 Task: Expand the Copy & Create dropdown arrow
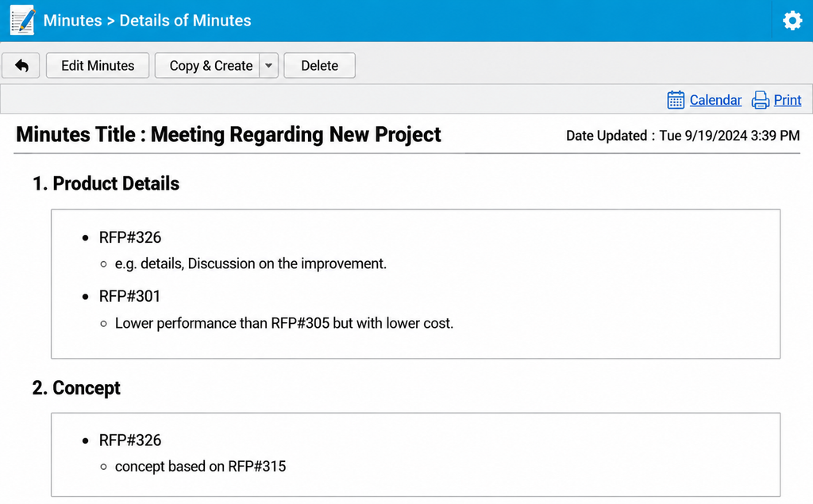coord(268,66)
